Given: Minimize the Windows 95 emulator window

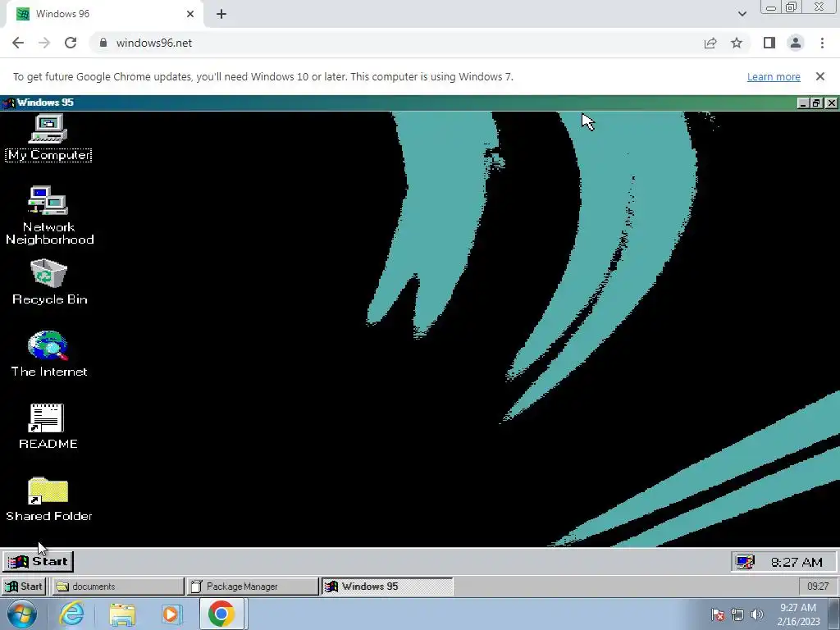Looking at the screenshot, I should 802,103.
